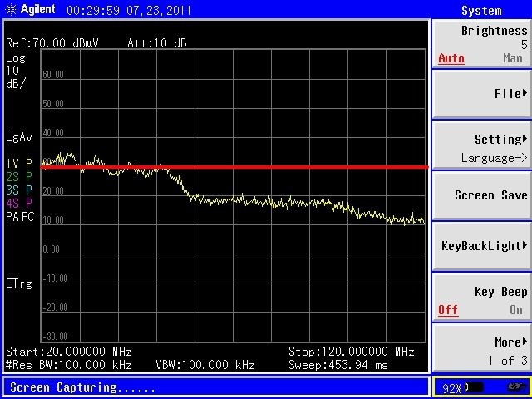
Task: Click the Screen Save softkey
Action: coord(482,195)
